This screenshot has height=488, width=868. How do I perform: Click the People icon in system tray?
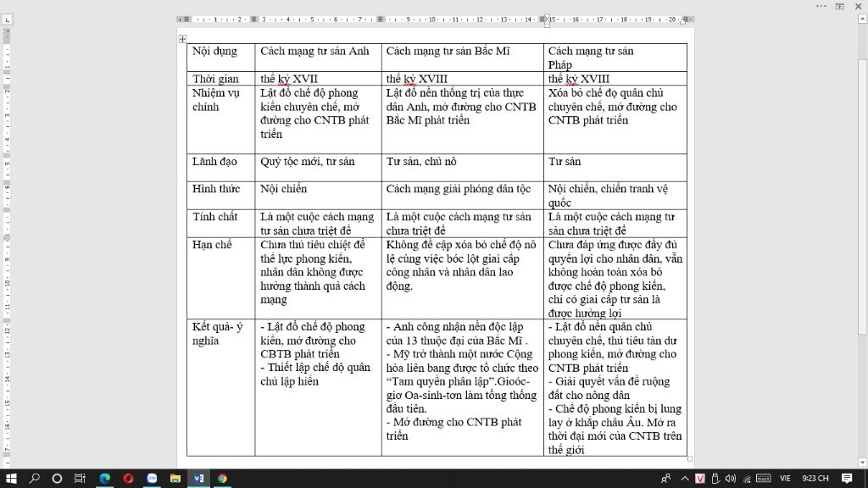(666, 479)
